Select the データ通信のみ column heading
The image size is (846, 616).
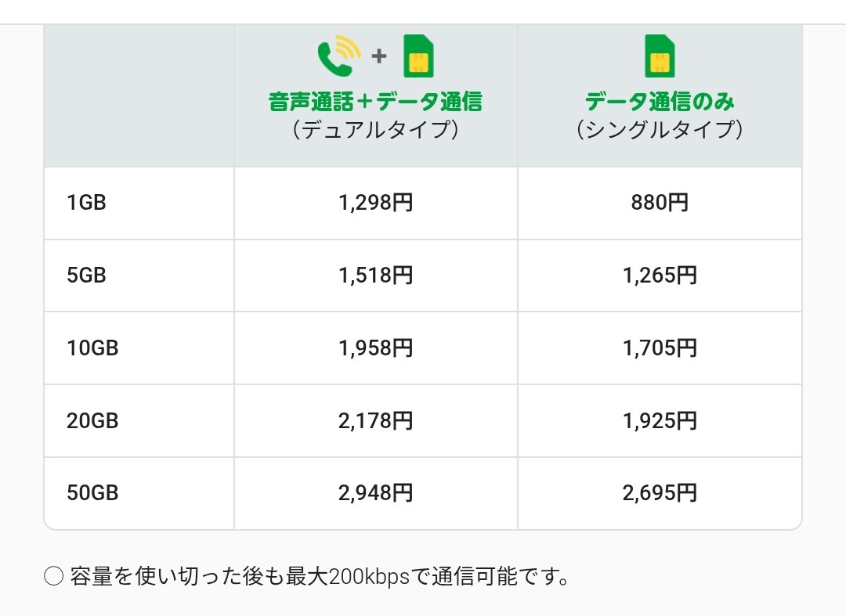click(660, 101)
